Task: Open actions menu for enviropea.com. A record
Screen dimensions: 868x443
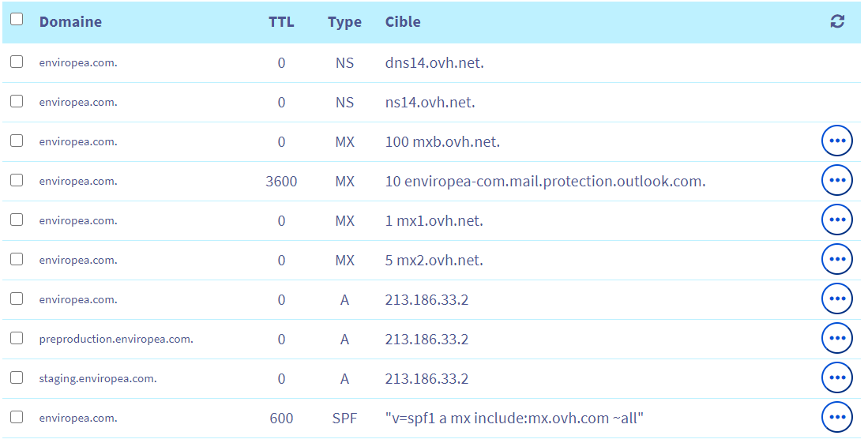Action: click(x=836, y=298)
